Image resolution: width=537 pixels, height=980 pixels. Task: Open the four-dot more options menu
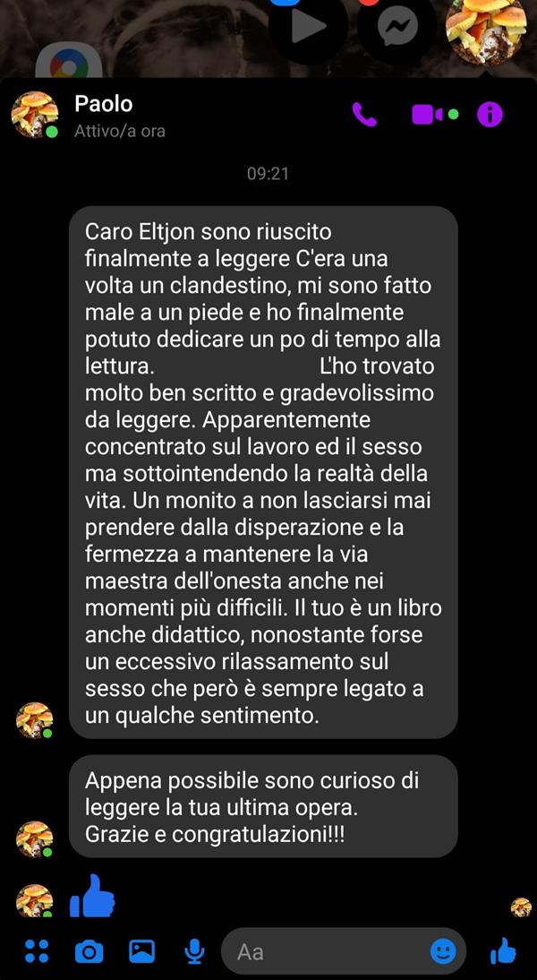pyautogui.click(x=36, y=951)
